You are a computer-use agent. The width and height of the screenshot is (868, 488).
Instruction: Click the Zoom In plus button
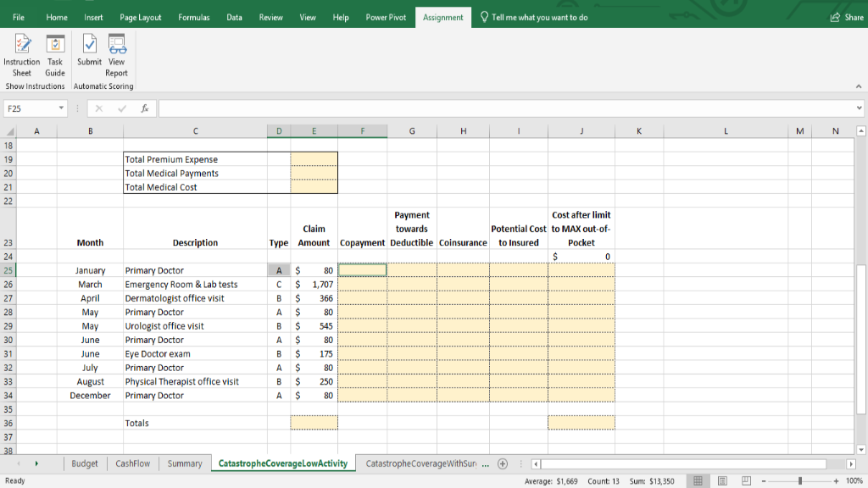click(x=834, y=480)
